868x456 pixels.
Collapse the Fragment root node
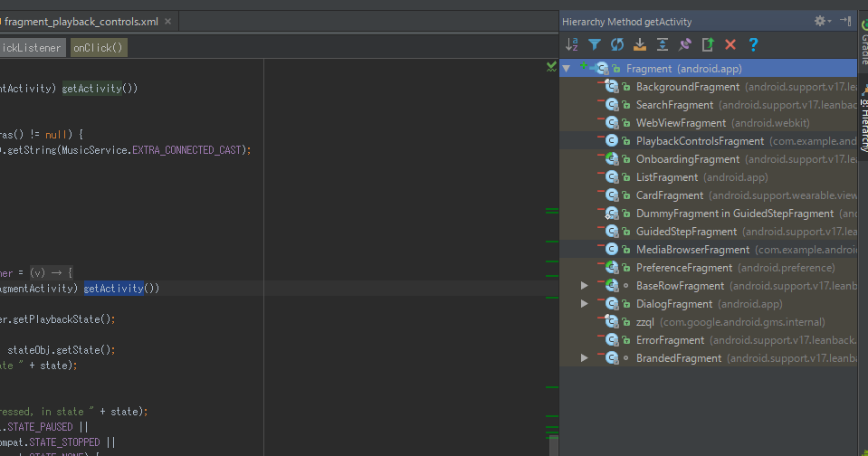(x=566, y=69)
